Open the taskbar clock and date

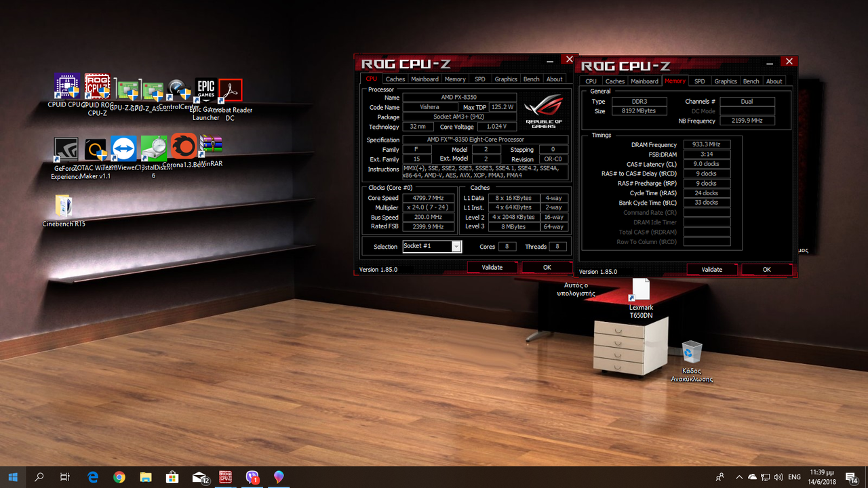coord(821,477)
